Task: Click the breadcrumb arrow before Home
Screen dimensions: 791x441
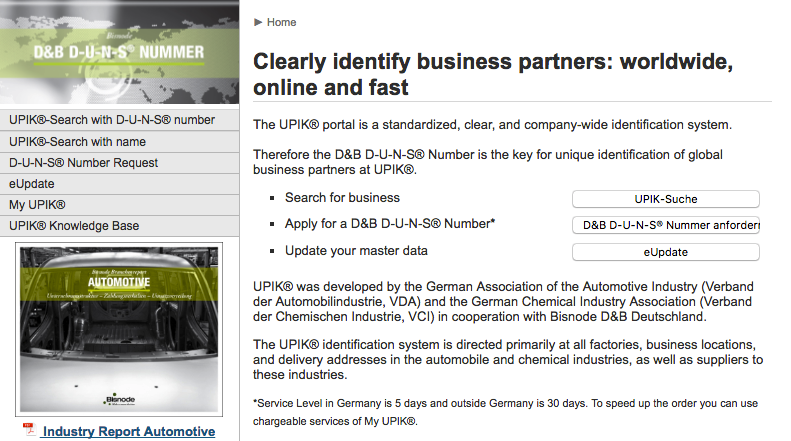Action: [258, 22]
